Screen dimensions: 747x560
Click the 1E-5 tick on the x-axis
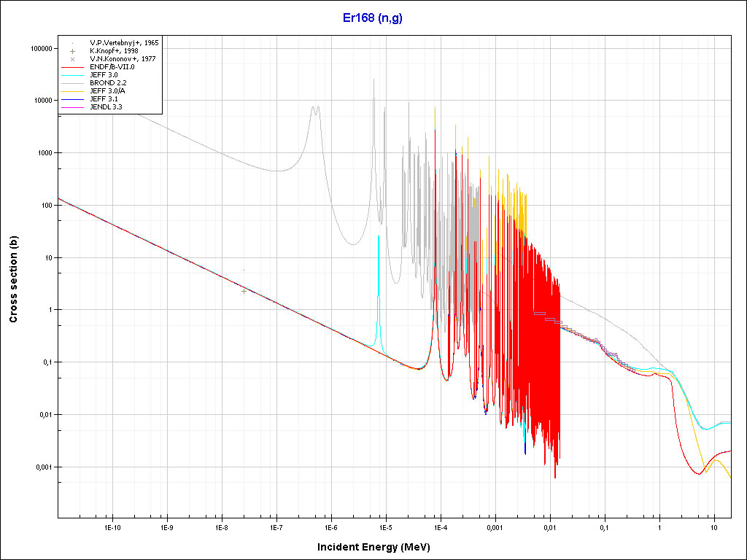click(x=385, y=526)
